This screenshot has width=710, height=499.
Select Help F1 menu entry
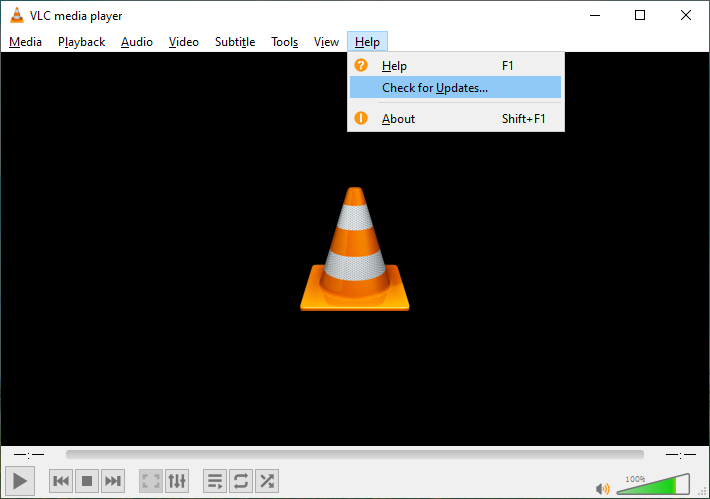coord(456,66)
